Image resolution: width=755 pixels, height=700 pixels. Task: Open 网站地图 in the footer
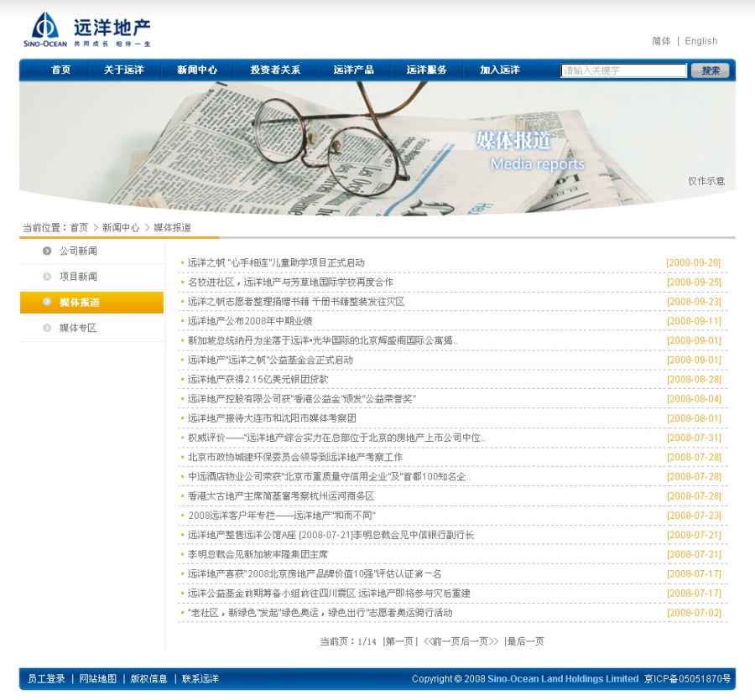98,679
